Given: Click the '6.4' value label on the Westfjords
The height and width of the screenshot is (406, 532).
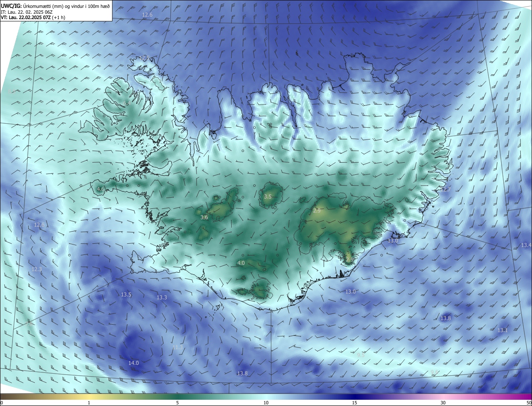Looking at the screenshot, I should 126,103.
